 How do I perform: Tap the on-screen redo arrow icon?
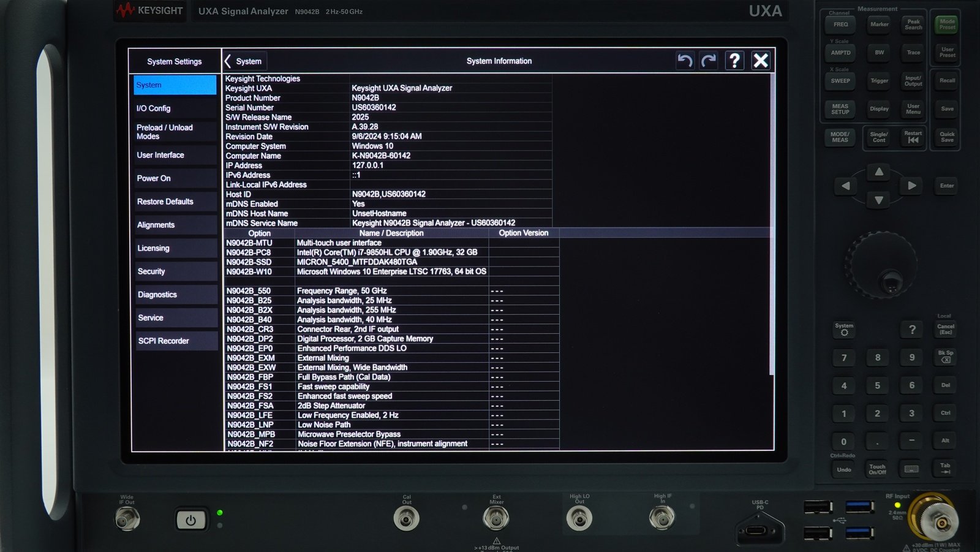tap(709, 61)
